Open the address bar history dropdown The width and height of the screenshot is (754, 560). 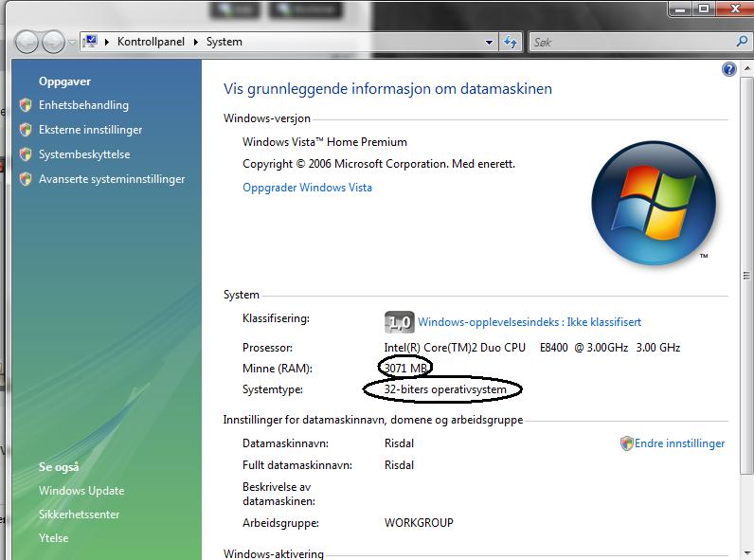coord(489,43)
